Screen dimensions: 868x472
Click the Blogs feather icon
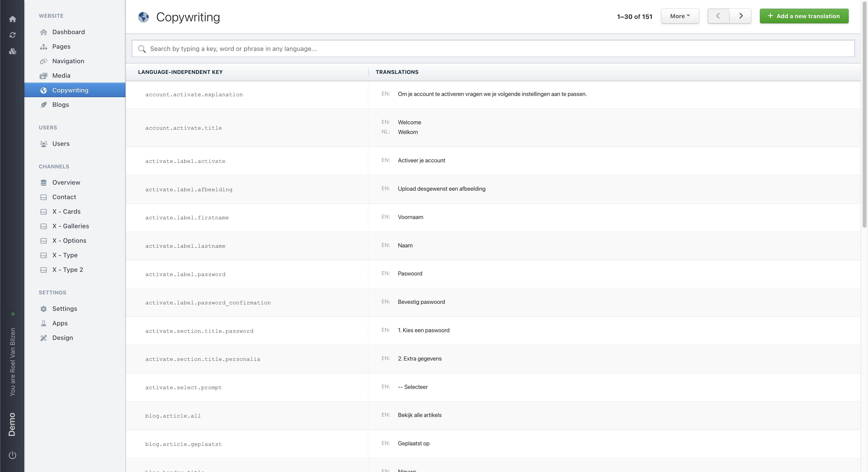44,104
